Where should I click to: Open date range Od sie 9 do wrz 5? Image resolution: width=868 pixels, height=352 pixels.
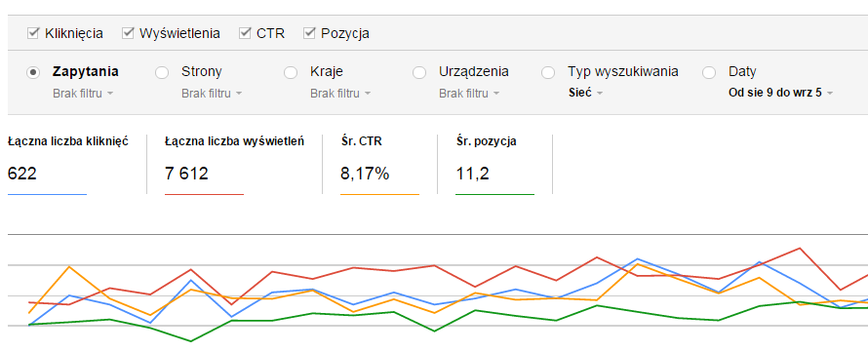point(780,93)
